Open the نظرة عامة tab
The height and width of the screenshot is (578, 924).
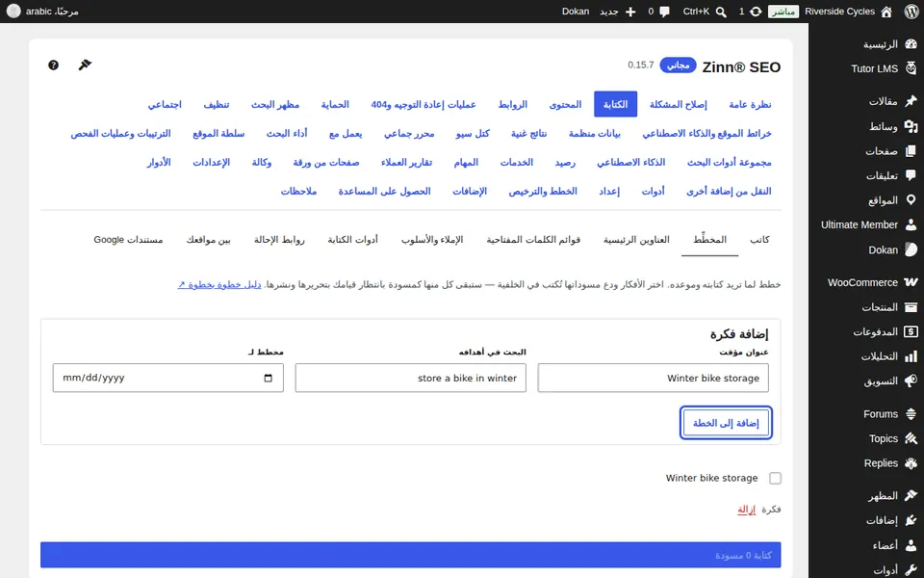[x=750, y=104]
